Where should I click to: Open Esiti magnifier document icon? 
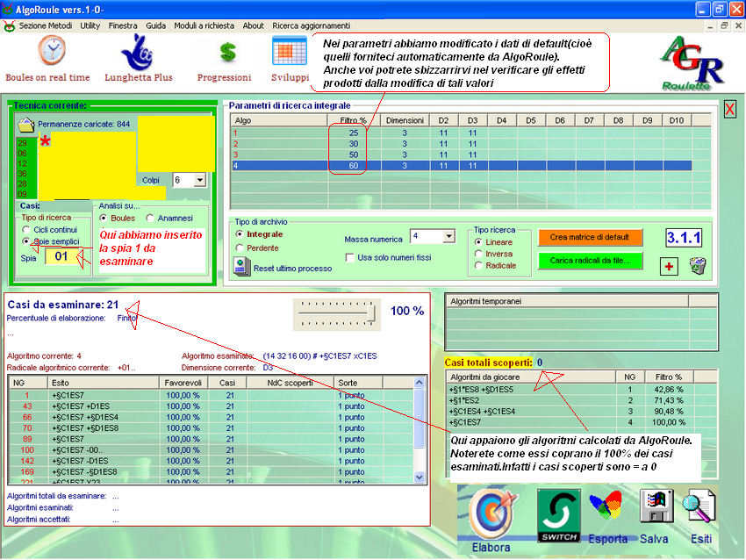[x=699, y=506]
